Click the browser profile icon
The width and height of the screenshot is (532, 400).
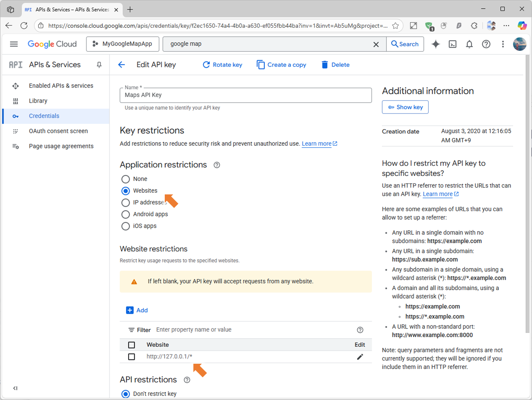pos(491,26)
